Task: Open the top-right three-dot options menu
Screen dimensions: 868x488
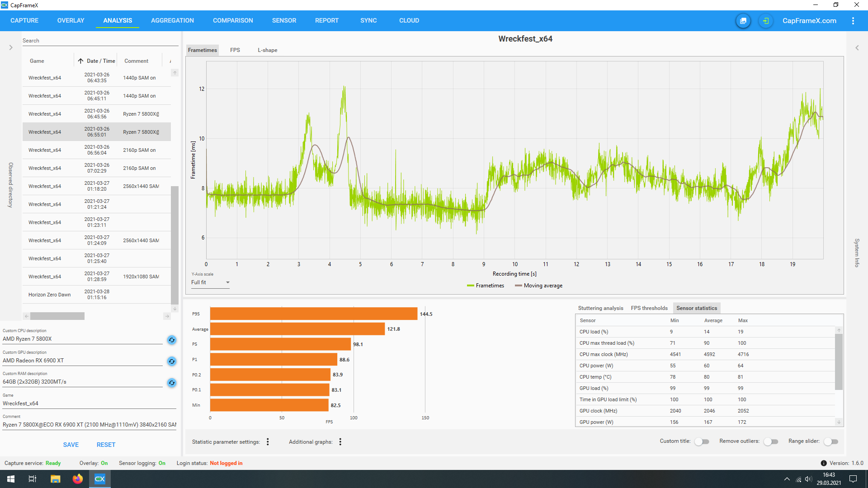Action: coord(853,21)
